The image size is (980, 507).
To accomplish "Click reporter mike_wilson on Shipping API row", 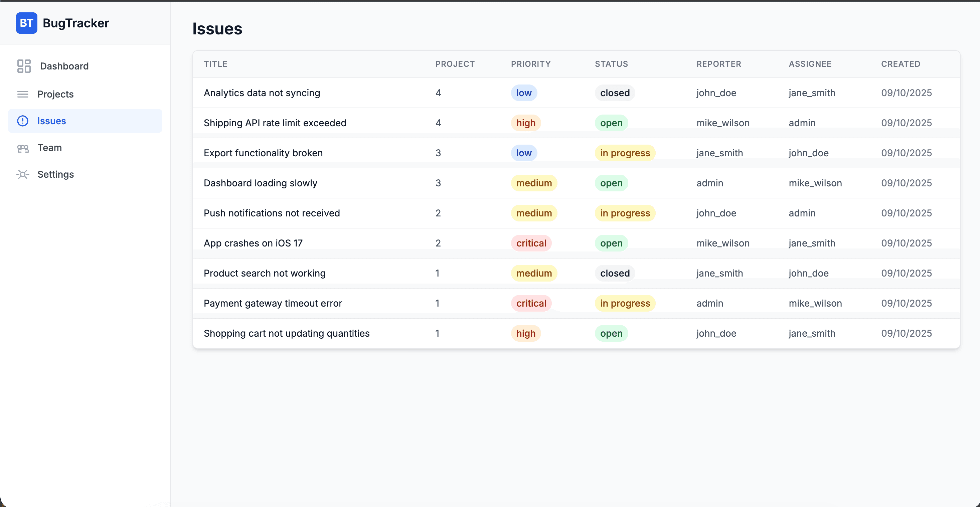I will pyautogui.click(x=723, y=123).
